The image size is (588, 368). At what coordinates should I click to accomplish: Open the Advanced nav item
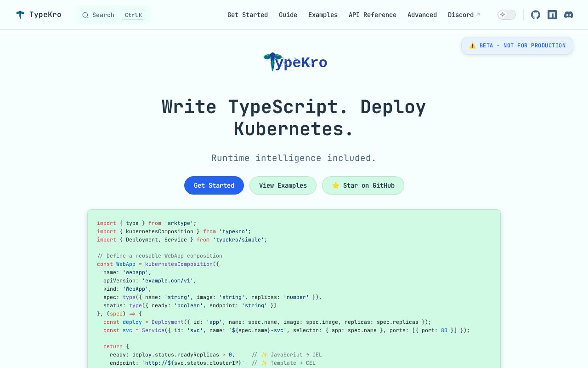point(422,15)
